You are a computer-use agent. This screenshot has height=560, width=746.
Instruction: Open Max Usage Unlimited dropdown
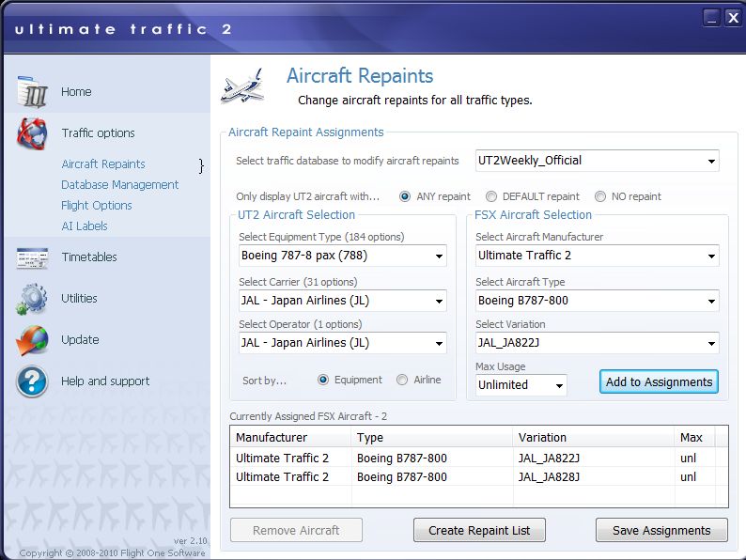(521, 385)
